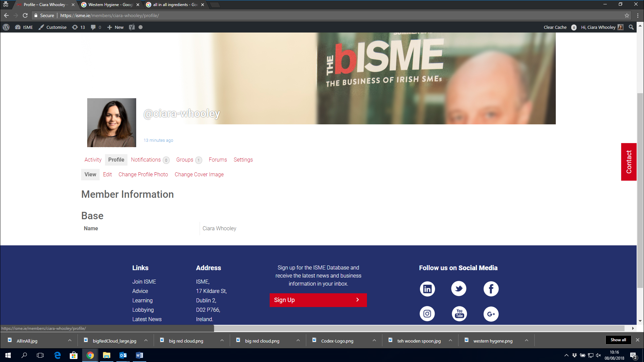Open ISME dashboard link in admin bar

(24, 27)
